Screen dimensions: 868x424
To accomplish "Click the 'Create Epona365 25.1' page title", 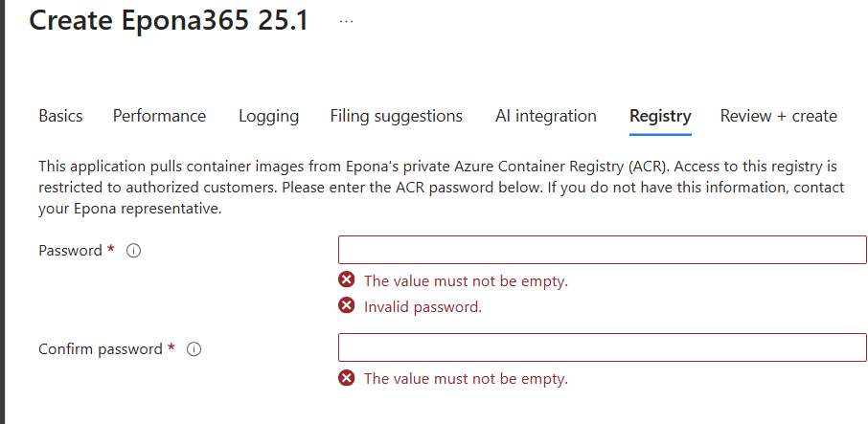I will click(x=169, y=21).
